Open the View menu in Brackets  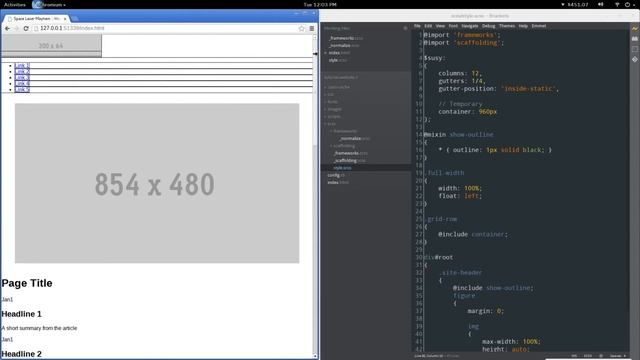(440, 26)
